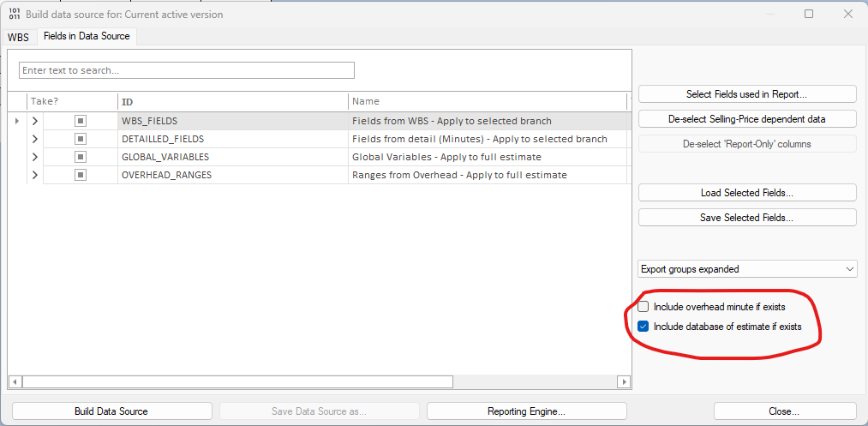Open the Reporting Engine

(526, 411)
